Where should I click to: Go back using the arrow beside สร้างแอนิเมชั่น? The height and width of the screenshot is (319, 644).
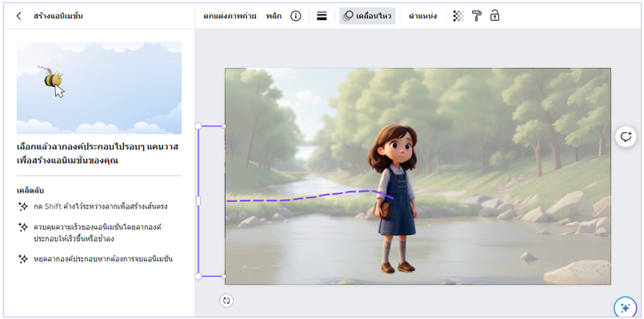click(x=19, y=16)
